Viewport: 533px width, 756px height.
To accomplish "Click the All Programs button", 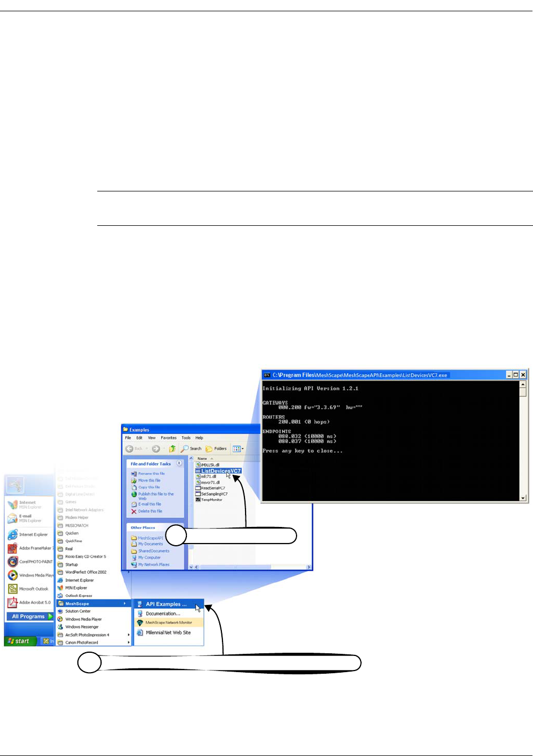I will point(30,616).
